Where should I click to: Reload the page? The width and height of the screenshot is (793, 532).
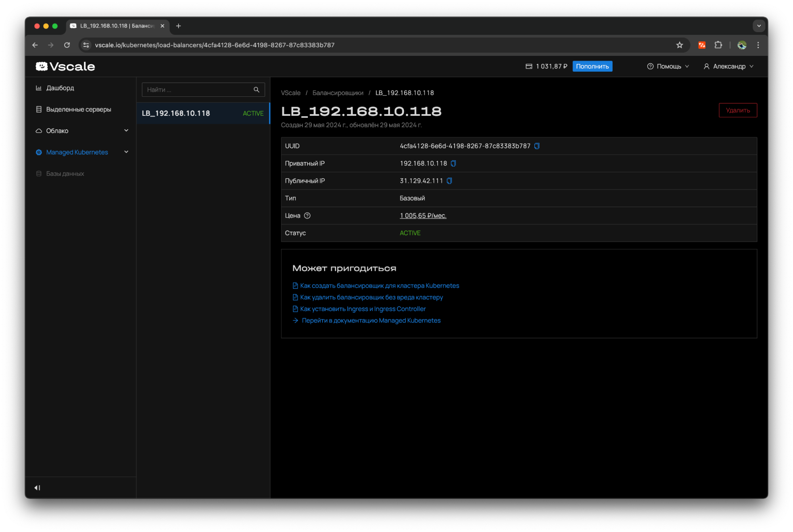(67, 45)
